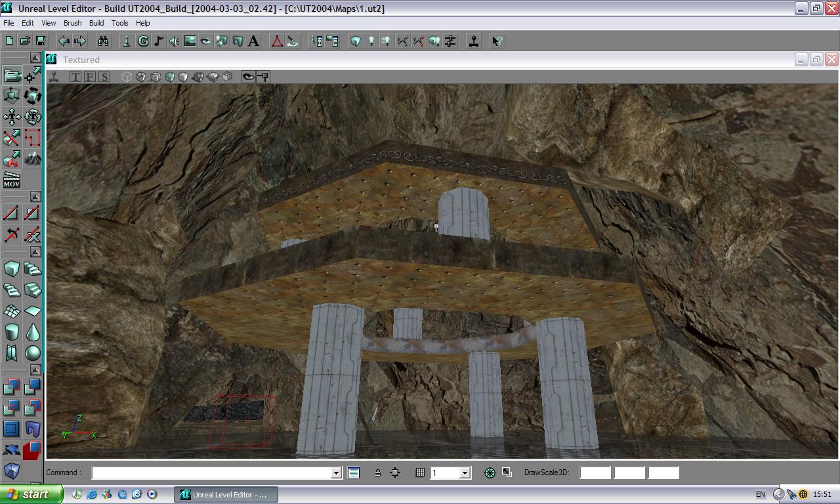Image resolution: width=840 pixels, height=504 pixels.
Task: Select the Cylinder brush builder
Action: [x=12, y=331]
